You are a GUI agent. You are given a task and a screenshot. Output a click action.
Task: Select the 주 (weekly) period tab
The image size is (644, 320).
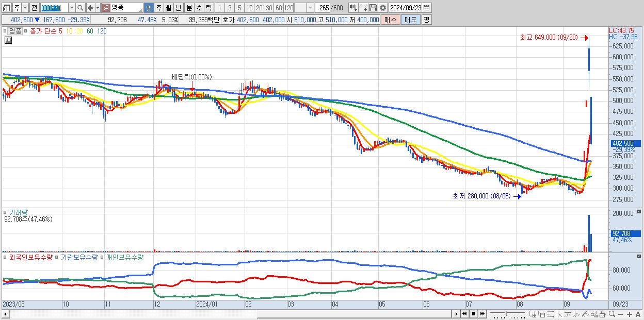158,8
